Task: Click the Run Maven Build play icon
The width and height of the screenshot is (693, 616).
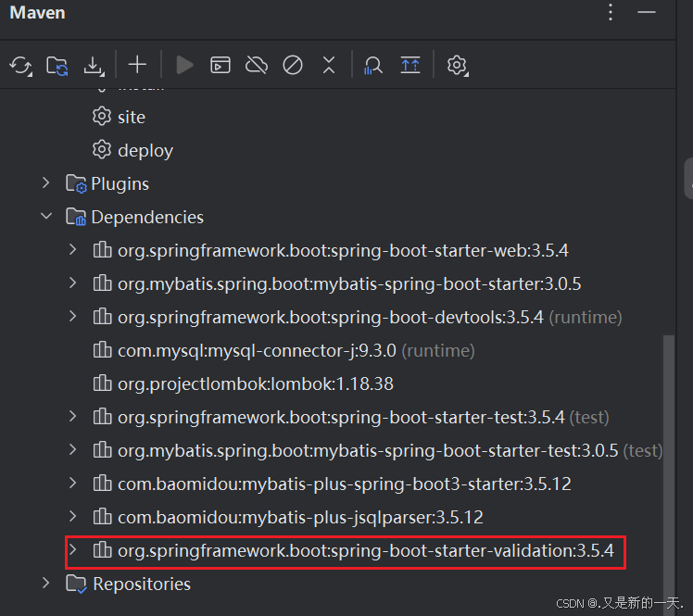Action: coord(183,66)
